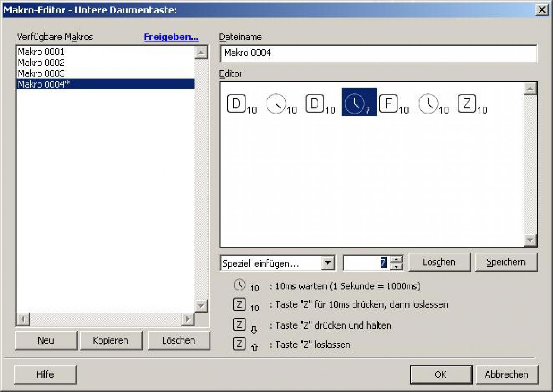The height and width of the screenshot is (392, 553).
Task: Click Makro 0001 in available macros list
Action: click(x=105, y=52)
